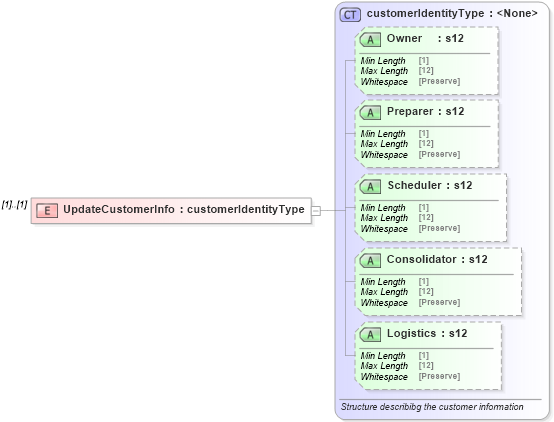Select the Owner : s12 attribute title
The image size is (554, 422).
(425, 38)
